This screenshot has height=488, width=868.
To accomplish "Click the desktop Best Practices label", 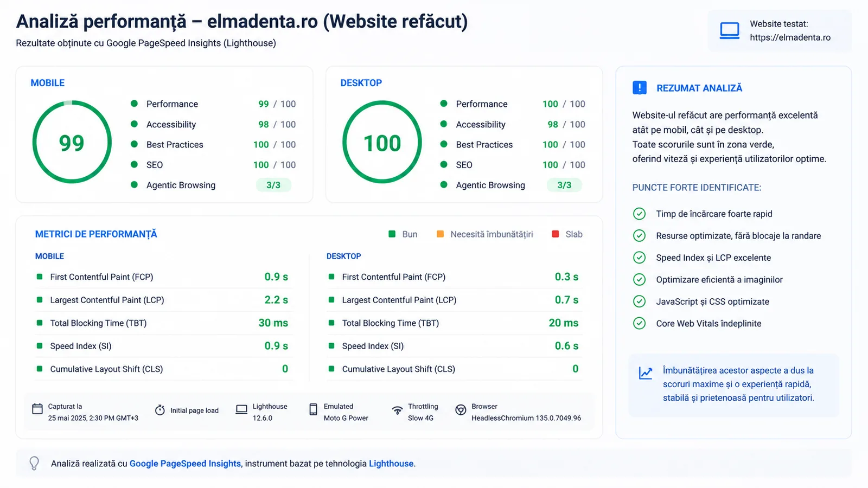I will pos(484,145).
